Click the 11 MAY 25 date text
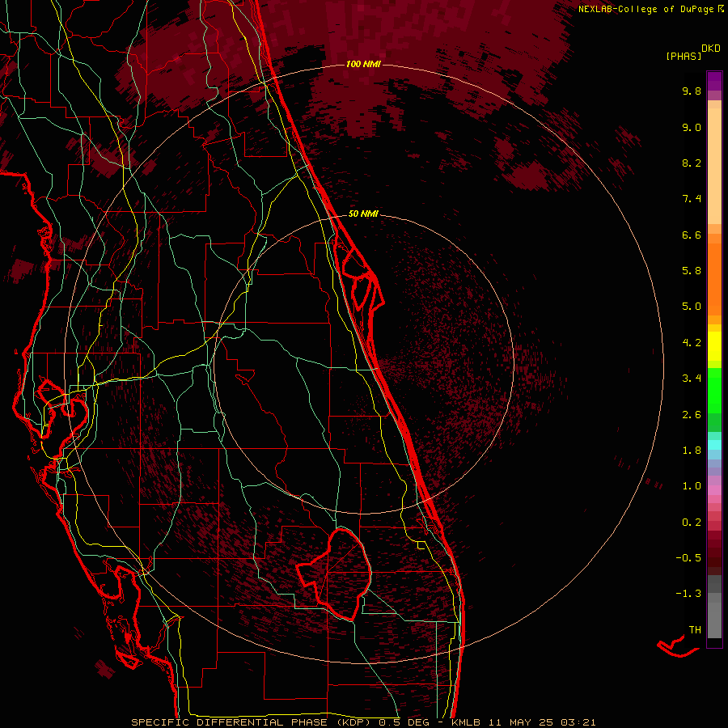Screen dimensions: 728x728 click(x=520, y=722)
